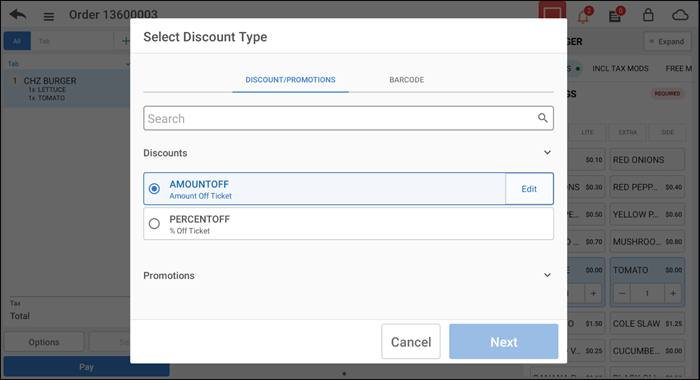The image size is (700, 380).
Task: Select the PERCENTOFF radio button
Action: coord(154,224)
